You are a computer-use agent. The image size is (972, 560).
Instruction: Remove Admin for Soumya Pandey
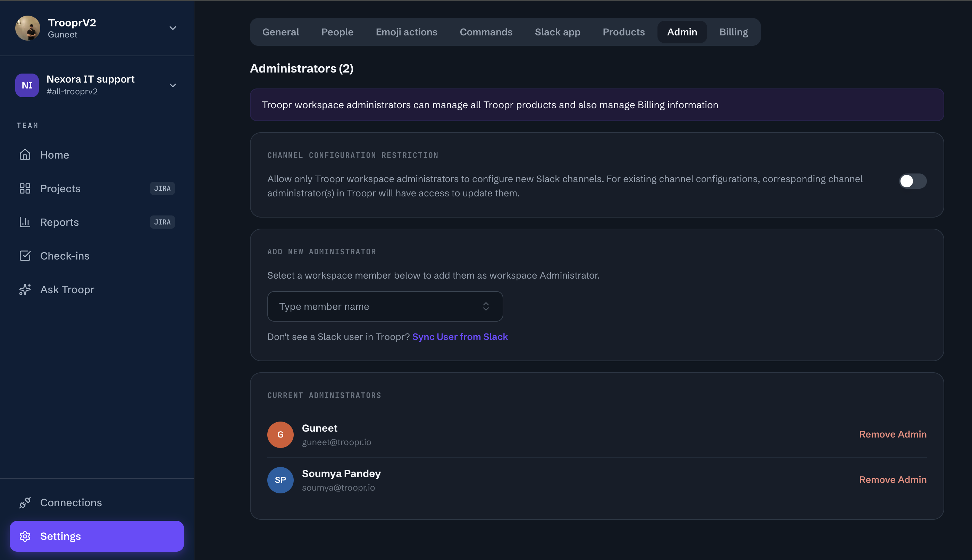pyautogui.click(x=893, y=480)
